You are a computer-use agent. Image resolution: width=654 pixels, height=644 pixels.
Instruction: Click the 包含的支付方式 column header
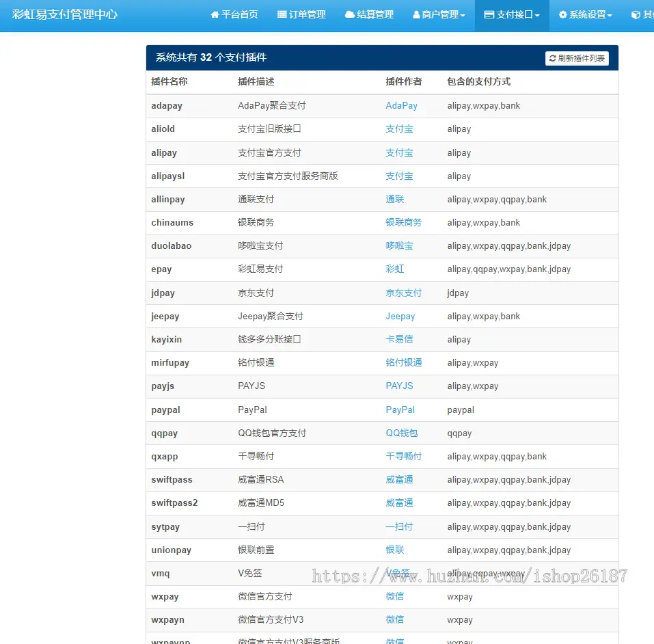(x=479, y=82)
